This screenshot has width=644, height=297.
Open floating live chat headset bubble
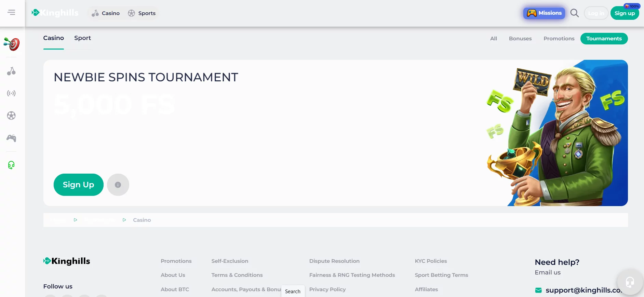[630, 282]
